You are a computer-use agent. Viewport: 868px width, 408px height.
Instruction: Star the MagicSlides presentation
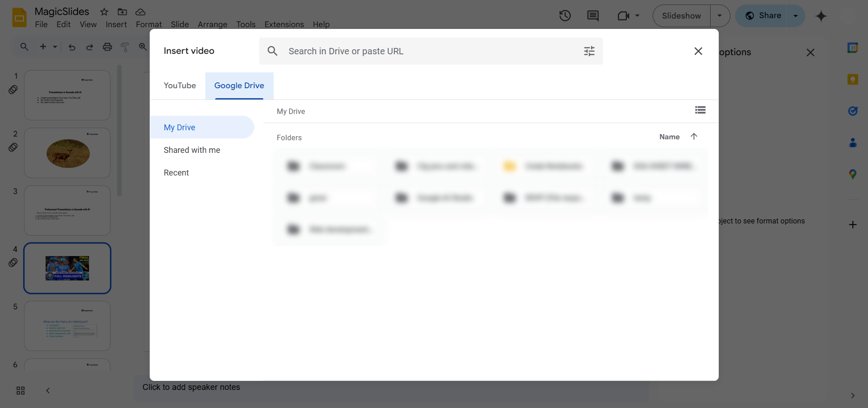(x=104, y=12)
